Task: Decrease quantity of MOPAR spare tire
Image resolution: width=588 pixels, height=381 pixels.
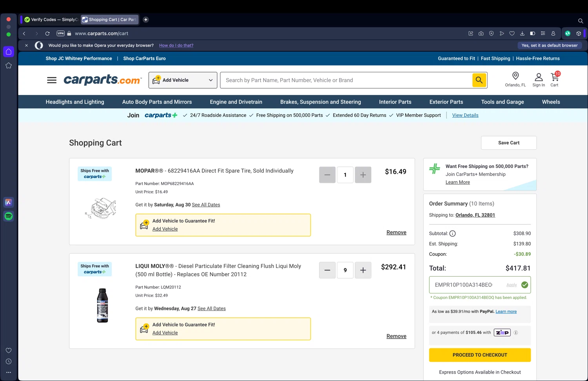Action: [x=327, y=175]
